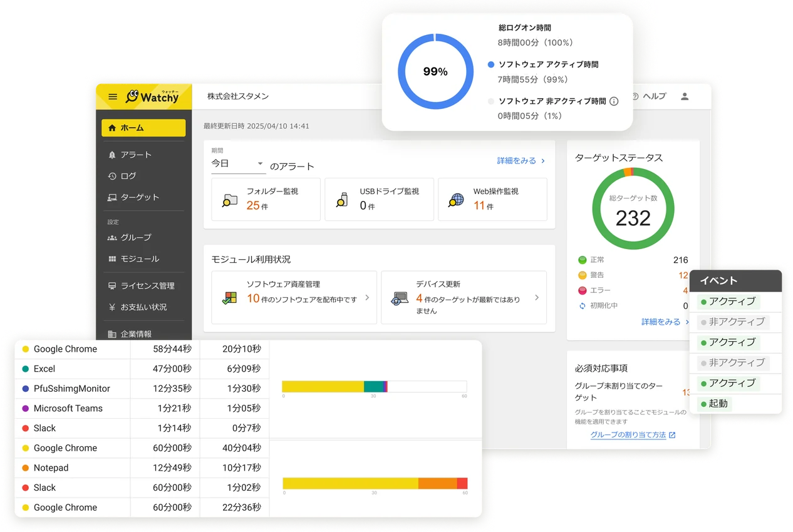Click the license management monitor icon
Screen dimensions: 793x532
pos(112,286)
